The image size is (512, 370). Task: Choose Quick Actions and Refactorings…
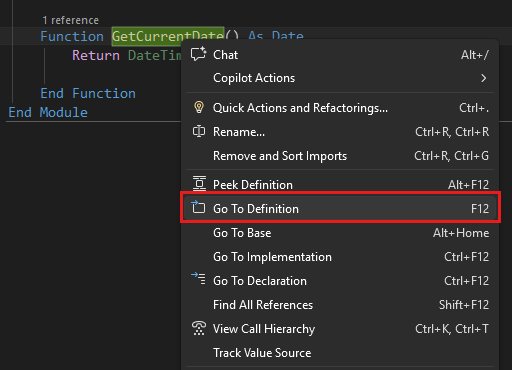tap(340, 108)
